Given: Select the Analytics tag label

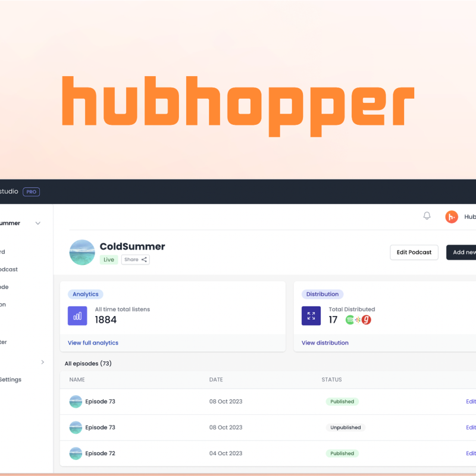Looking at the screenshot, I should click(85, 294).
